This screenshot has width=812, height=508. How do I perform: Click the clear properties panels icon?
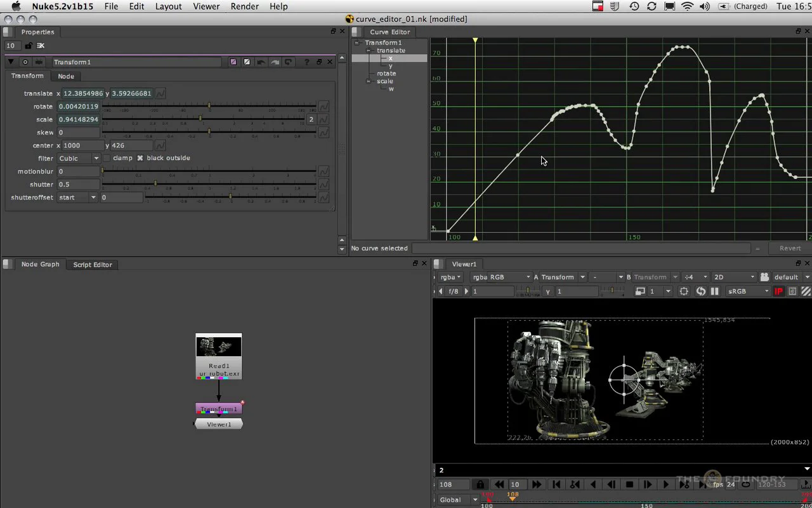pos(41,46)
